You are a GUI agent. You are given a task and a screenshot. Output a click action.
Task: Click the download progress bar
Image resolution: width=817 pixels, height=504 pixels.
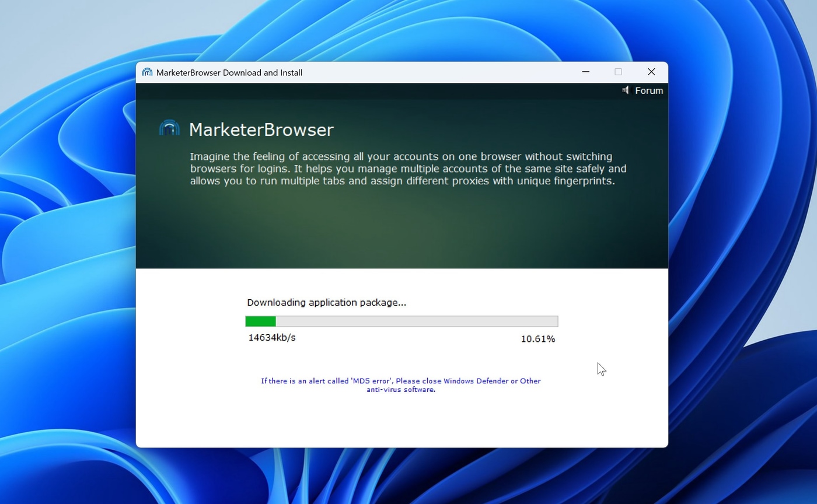[401, 321]
